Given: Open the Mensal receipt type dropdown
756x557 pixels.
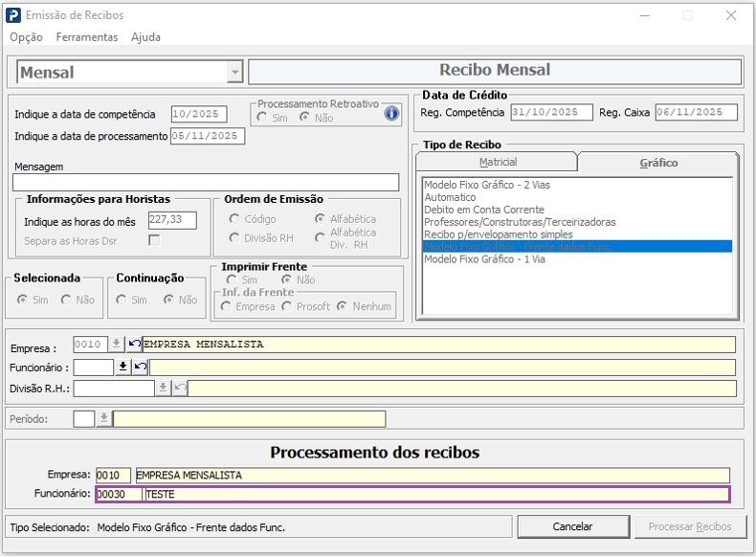Looking at the screenshot, I should (x=234, y=73).
